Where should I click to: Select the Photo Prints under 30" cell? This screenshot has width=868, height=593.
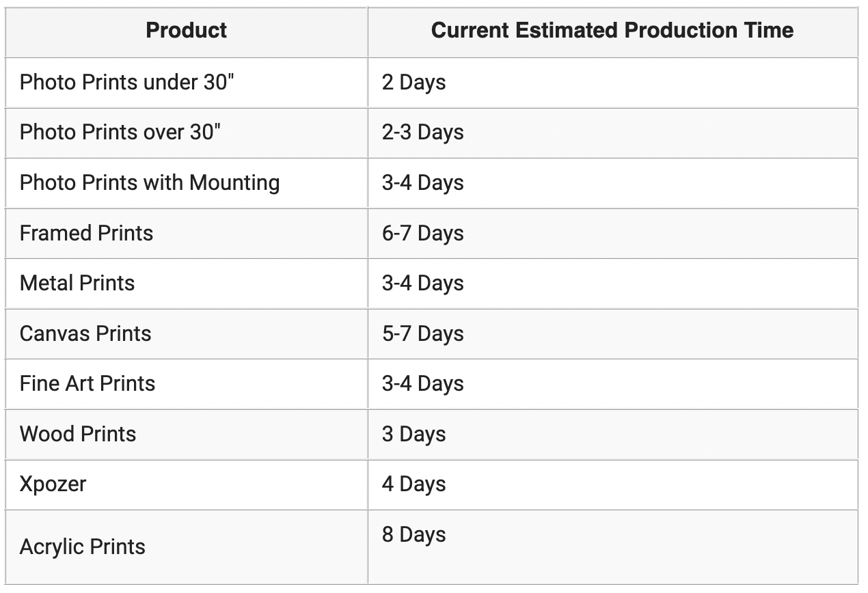[x=186, y=82]
